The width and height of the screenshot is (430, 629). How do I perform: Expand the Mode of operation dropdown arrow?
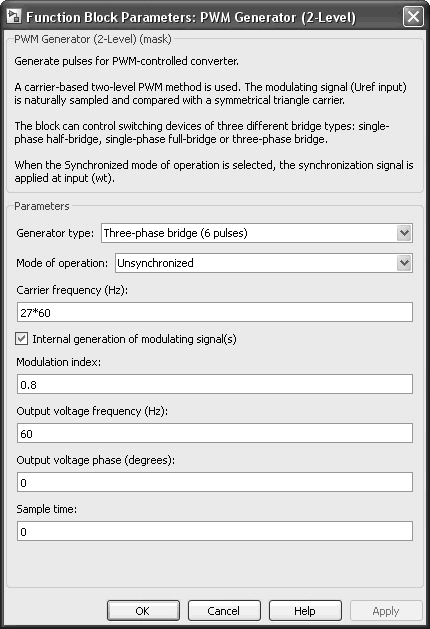(404, 263)
